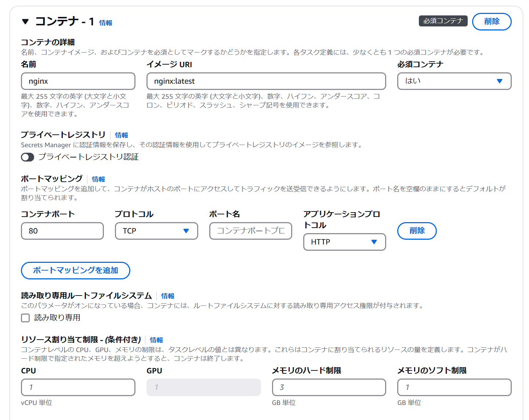This screenshot has height=420, width=529.
Task: Open 情報 link beside ポートマッピング
Action: tap(98, 179)
